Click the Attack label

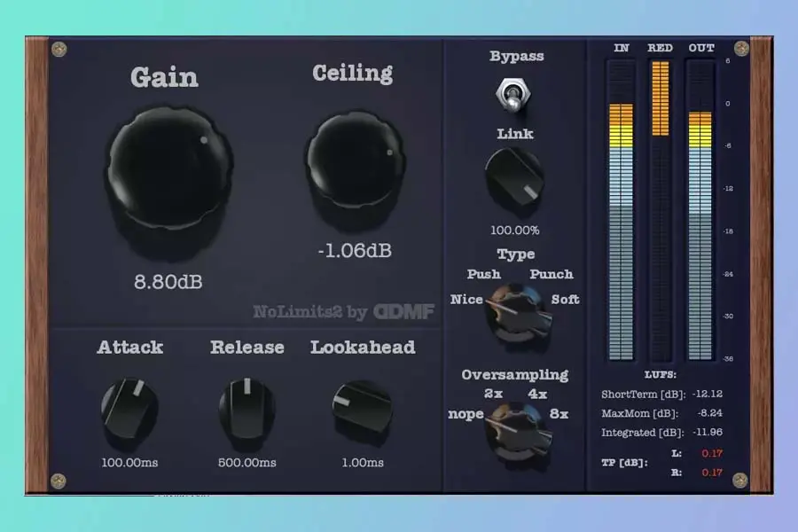pyautogui.click(x=129, y=348)
